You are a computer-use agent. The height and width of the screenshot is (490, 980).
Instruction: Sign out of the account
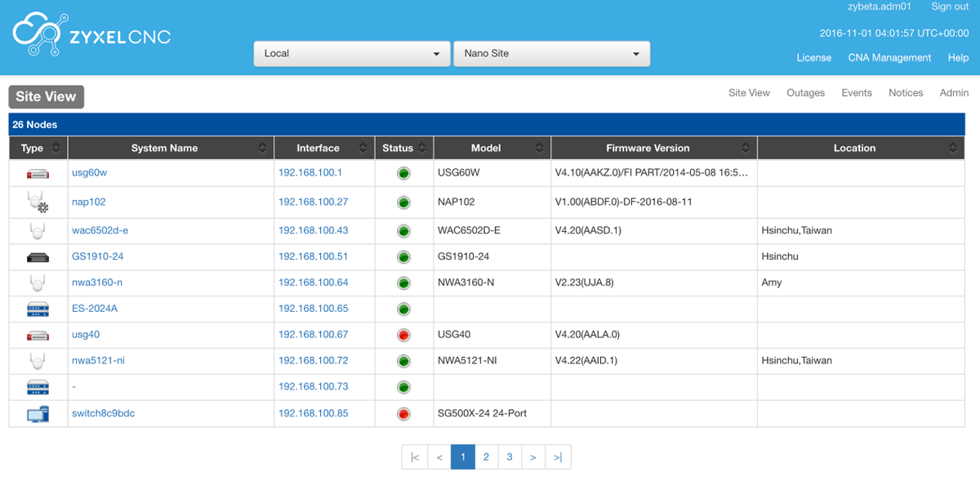950,7
